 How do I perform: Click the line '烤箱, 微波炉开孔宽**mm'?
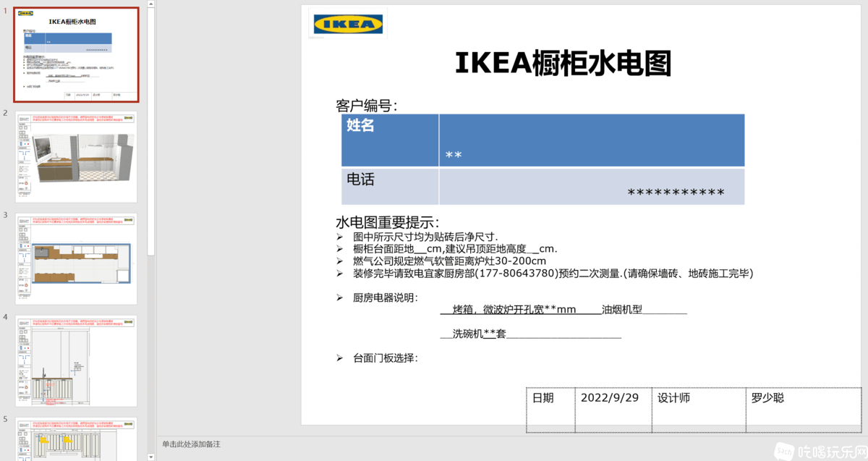514,310
